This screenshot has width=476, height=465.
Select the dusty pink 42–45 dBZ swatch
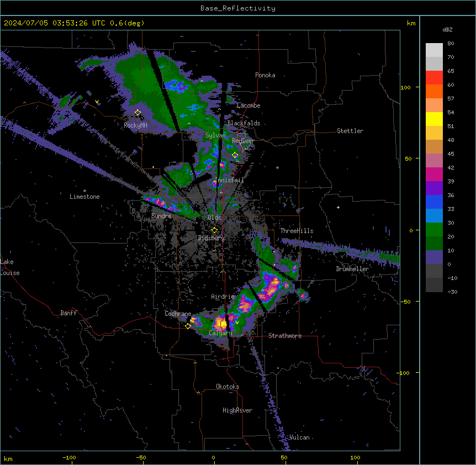click(x=434, y=161)
